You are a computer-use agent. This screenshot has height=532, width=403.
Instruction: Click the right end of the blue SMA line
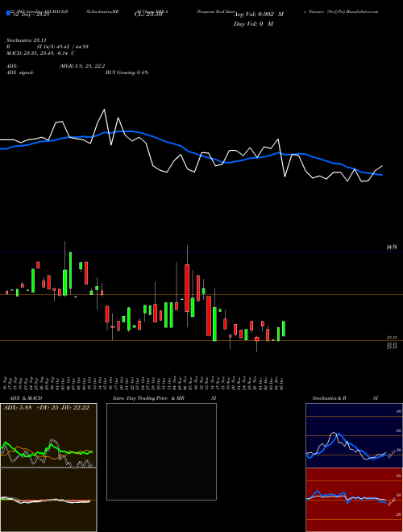point(381,175)
